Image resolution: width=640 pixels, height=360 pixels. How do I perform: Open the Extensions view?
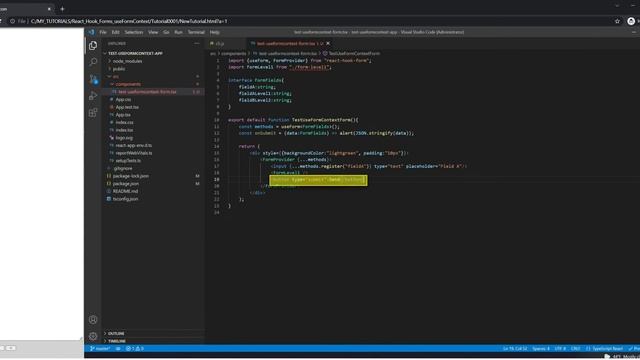93,112
